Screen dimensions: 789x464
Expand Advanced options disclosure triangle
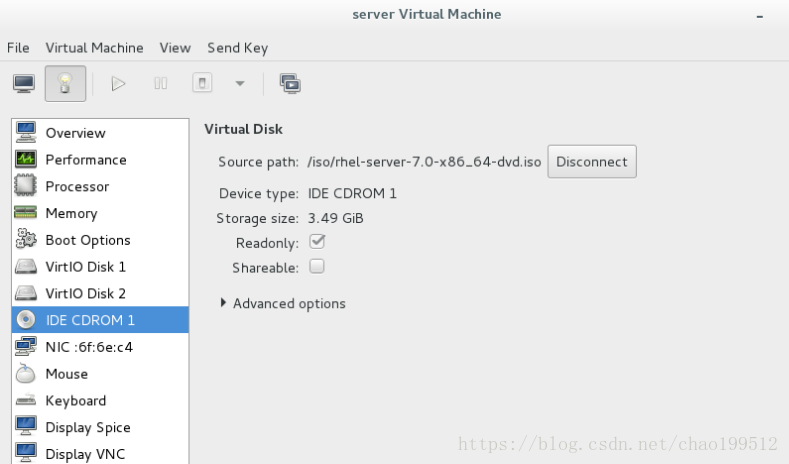click(223, 302)
